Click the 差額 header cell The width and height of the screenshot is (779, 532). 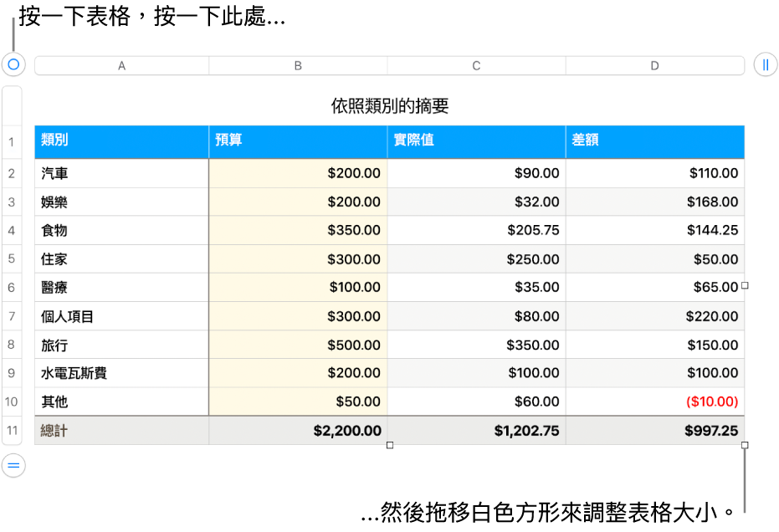(655, 142)
